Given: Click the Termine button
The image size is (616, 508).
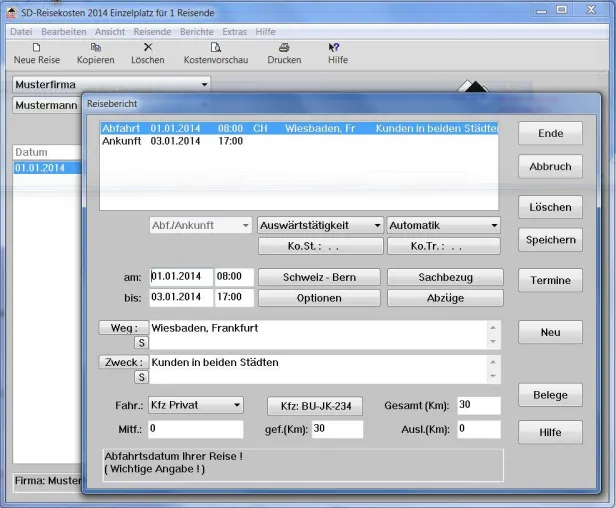Looking at the screenshot, I should 550,280.
